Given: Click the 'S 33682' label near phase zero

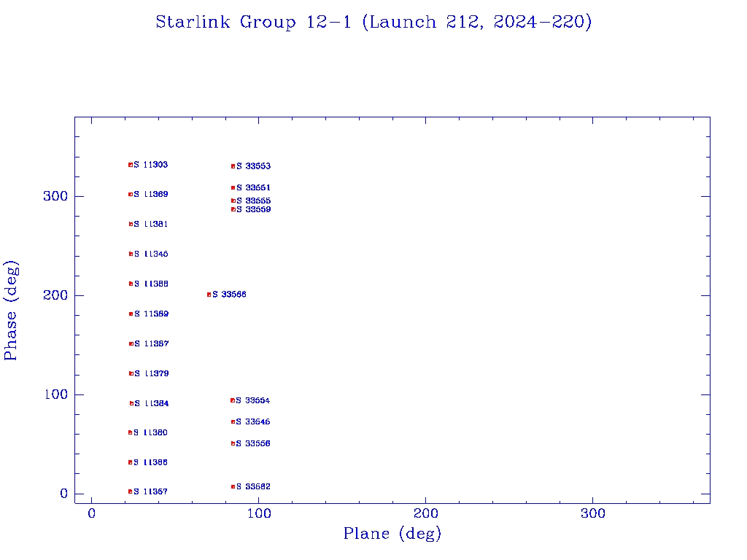Looking at the screenshot, I should [x=253, y=486].
